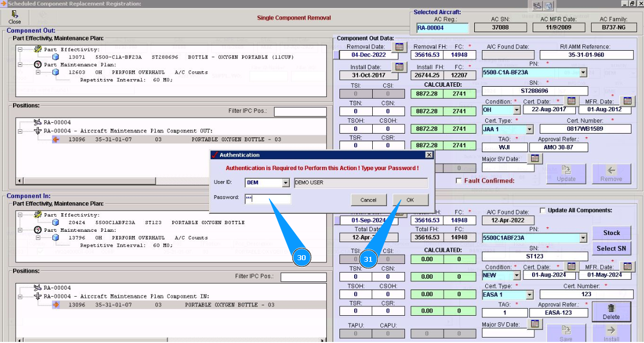Click the Select SN button

(611, 249)
